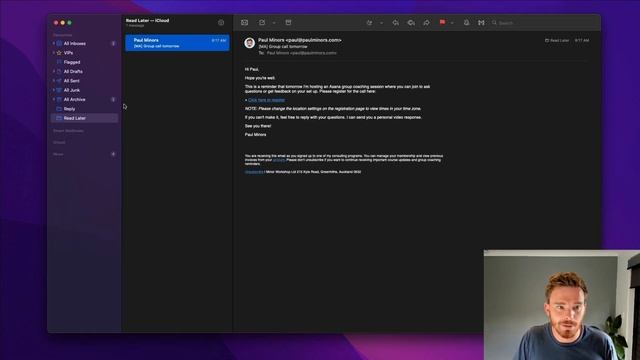Viewport: 640px width, 360px height.
Task: Click the Reply All double-arrow icon
Action: pyautogui.click(x=411, y=23)
